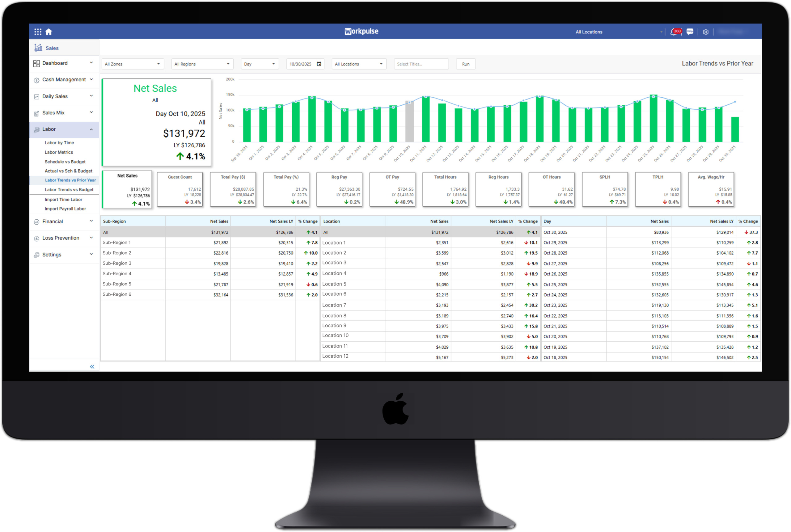Image resolution: width=791 pixels, height=532 pixels.
Task: Select the Guest Count metric card
Action: (180, 189)
